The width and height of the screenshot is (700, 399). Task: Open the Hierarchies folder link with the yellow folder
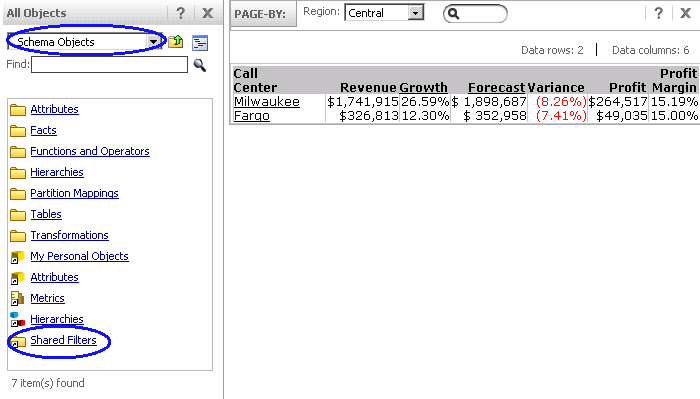[57, 172]
